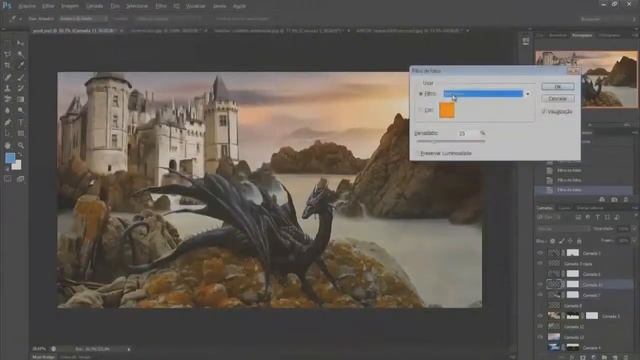Open the orange filter color swatch

pyautogui.click(x=447, y=110)
